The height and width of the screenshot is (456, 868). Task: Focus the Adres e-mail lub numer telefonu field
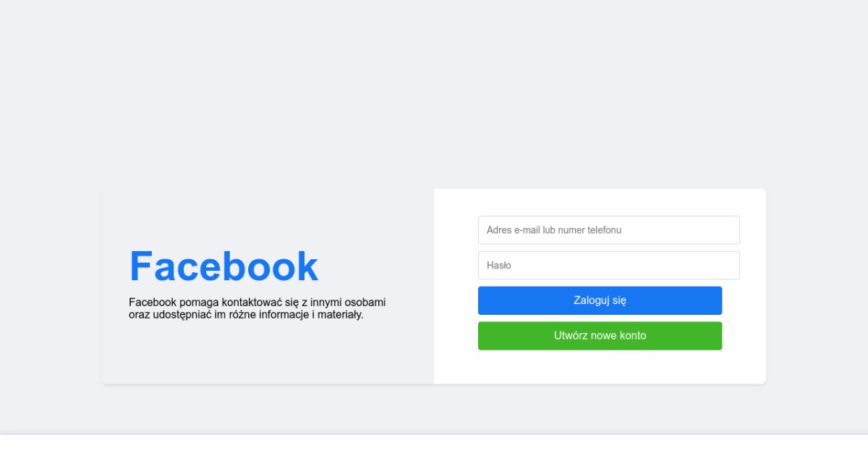[608, 230]
